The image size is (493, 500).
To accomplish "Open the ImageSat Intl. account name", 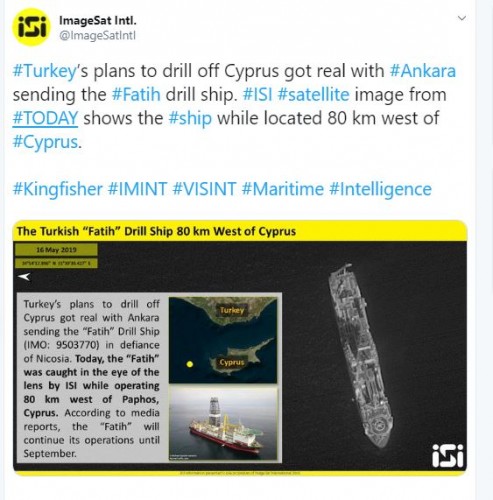I will coord(98,21).
